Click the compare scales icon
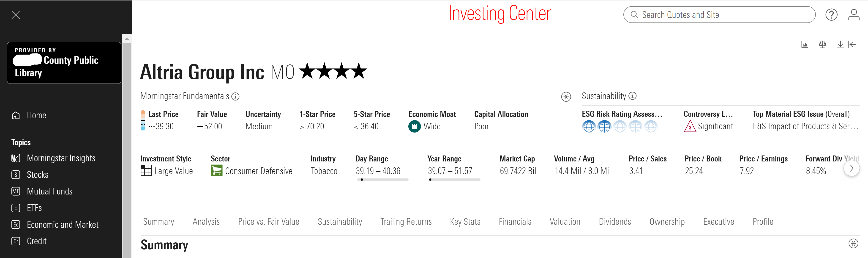Screen dimensions: 868x258 coord(822,44)
